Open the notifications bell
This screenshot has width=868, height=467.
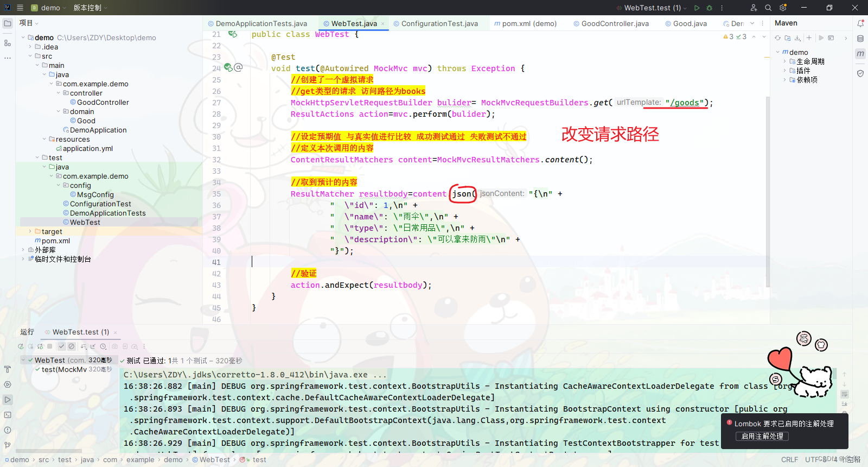pos(860,23)
